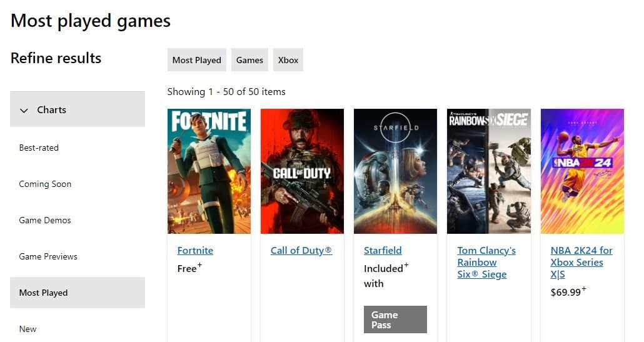This screenshot has width=644, height=342.
Task: Remove the Most Played filter chip
Action: point(197,60)
